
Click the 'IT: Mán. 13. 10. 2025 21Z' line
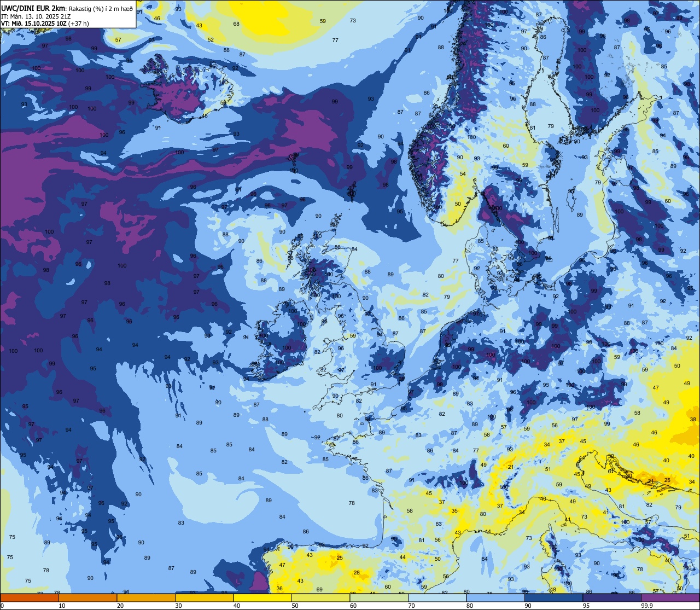[36, 16]
